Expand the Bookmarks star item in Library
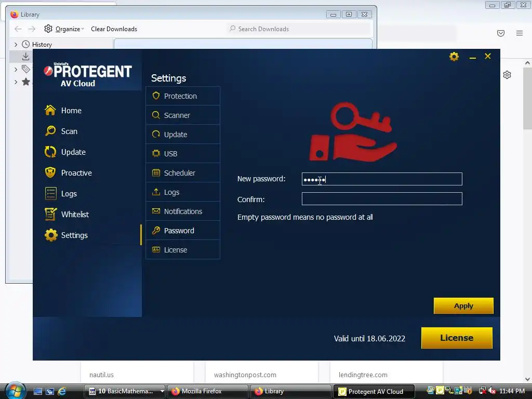The height and width of the screenshot is (399, 532). (x=16, y=82)
